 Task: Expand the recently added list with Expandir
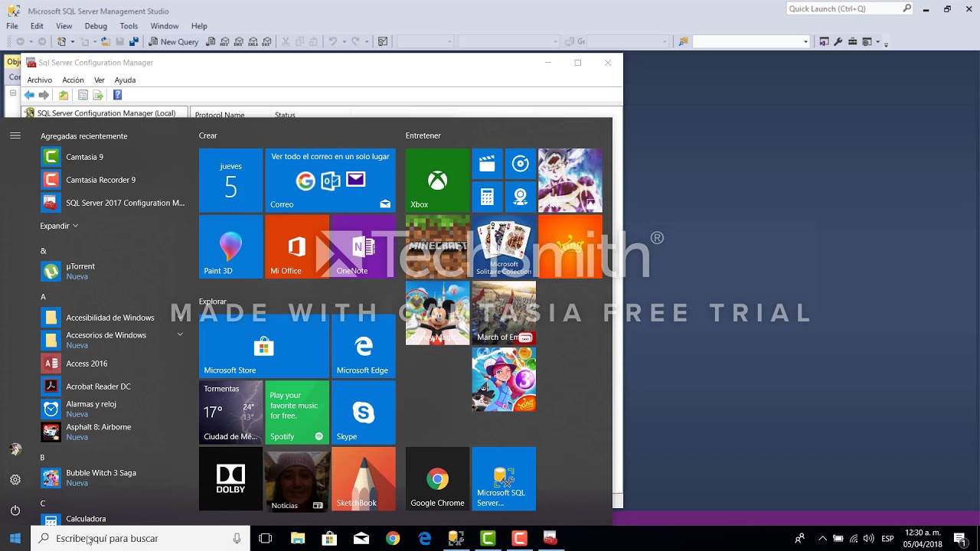point(59,226)
